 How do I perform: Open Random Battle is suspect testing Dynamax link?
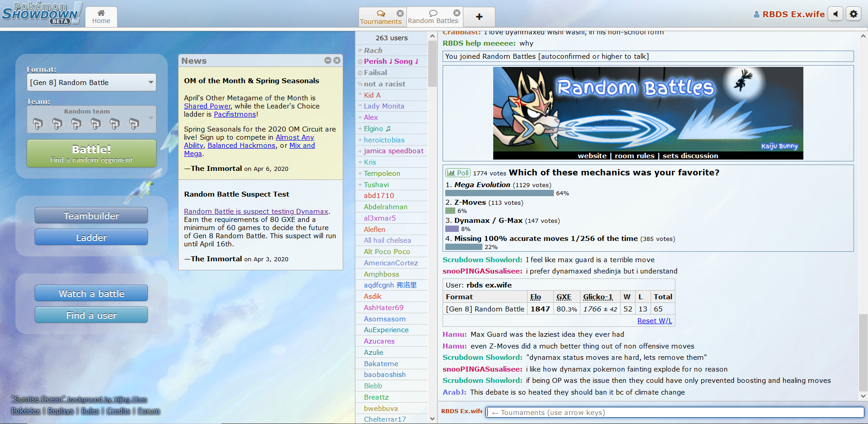click(256, 212)
